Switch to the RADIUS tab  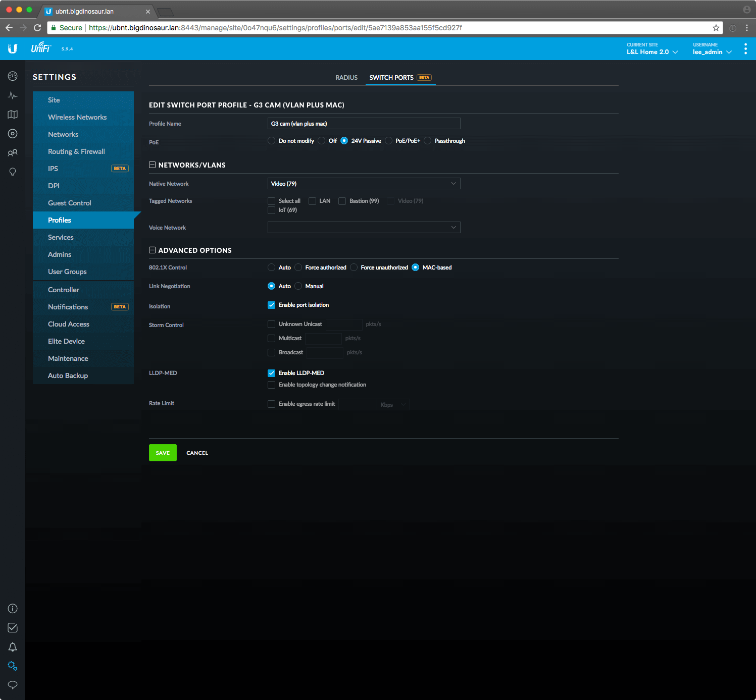pos(346,78)
